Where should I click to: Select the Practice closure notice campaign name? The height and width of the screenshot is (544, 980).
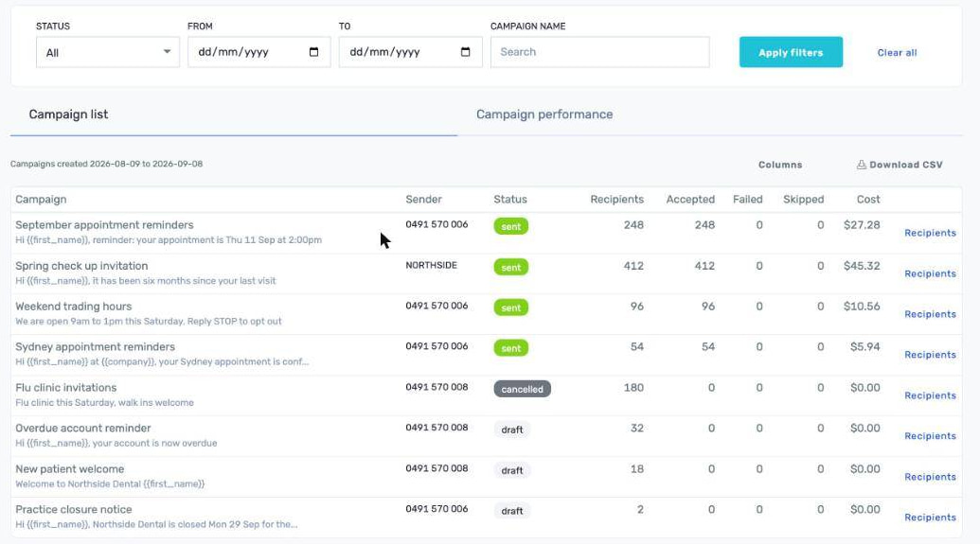[x=74, y=509]
